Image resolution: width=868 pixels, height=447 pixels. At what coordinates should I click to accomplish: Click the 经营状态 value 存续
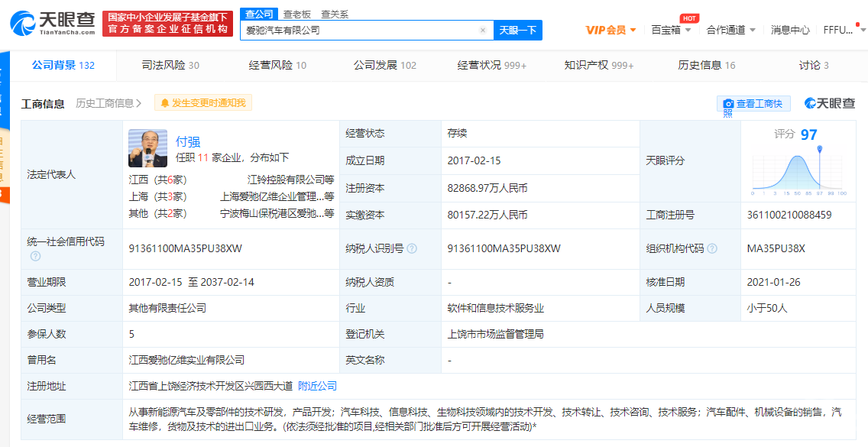click(457, 134)
